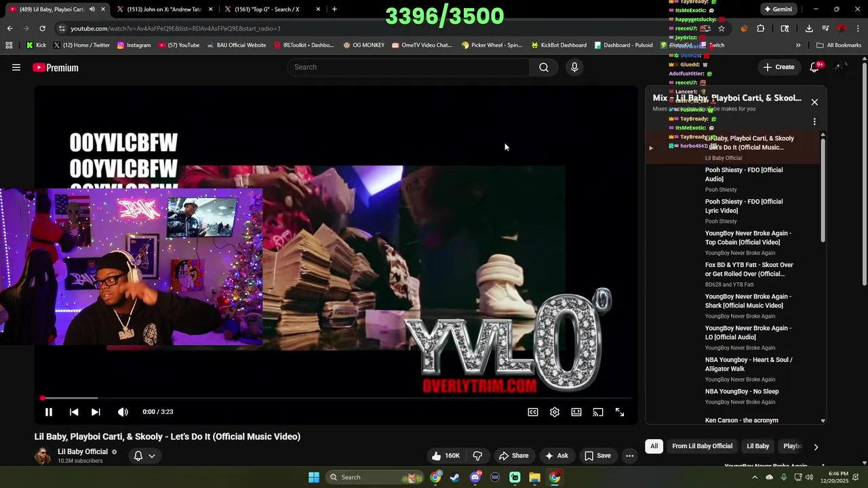Toggle closed captions on the player
This screenshot has width=868, height=488.
[x=533, y=412]
